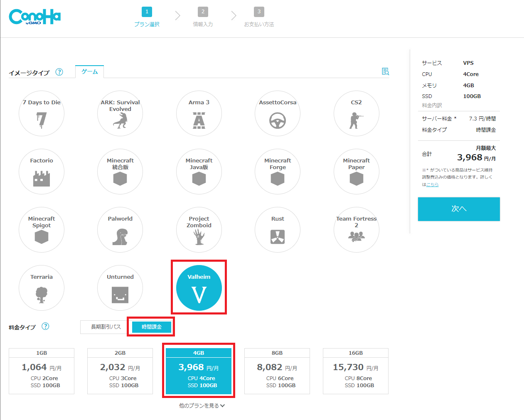Click the 4Core CPU value in summary

tap(471, 74)
